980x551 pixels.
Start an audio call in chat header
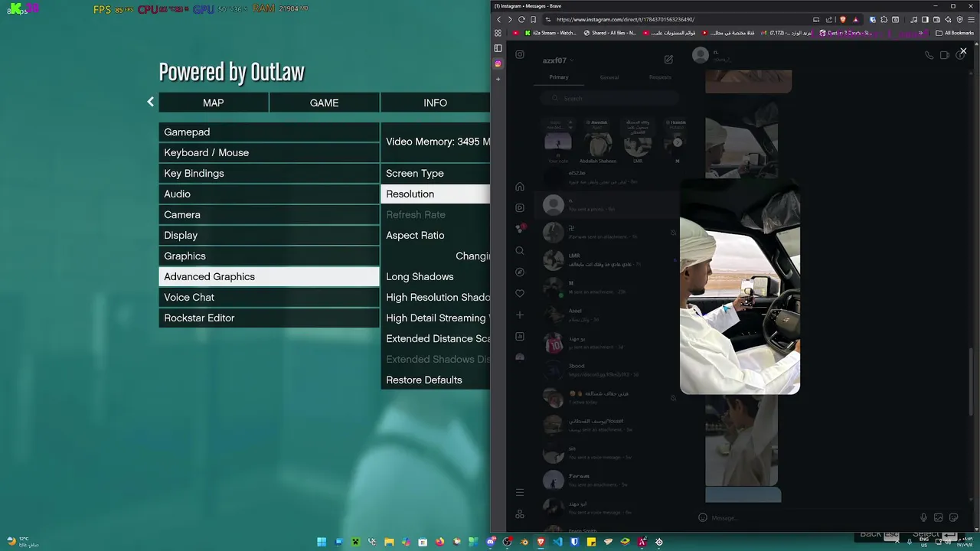(x=929, y=55)
